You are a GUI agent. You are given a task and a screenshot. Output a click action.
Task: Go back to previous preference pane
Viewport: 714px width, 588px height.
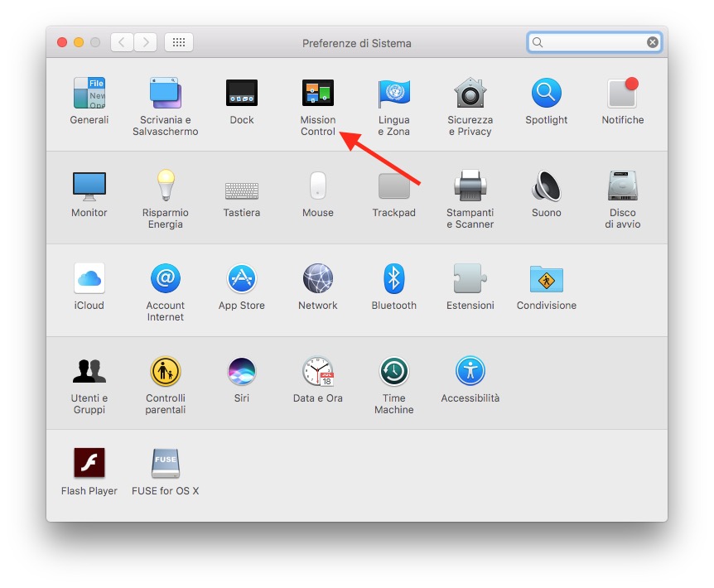point(122,42)
